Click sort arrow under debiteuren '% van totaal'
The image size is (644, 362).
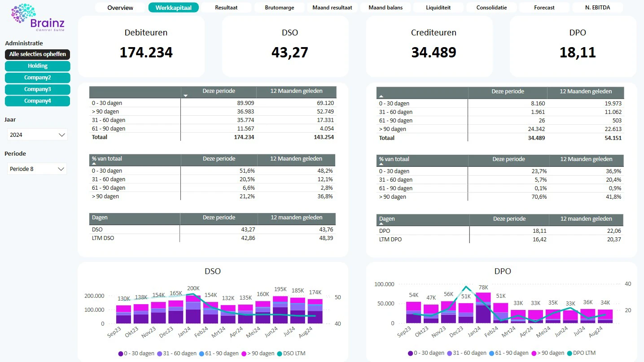click(x=94, y=164)
